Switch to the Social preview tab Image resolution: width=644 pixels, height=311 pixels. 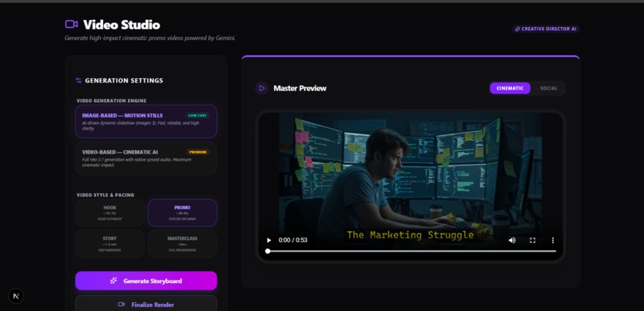549,88
